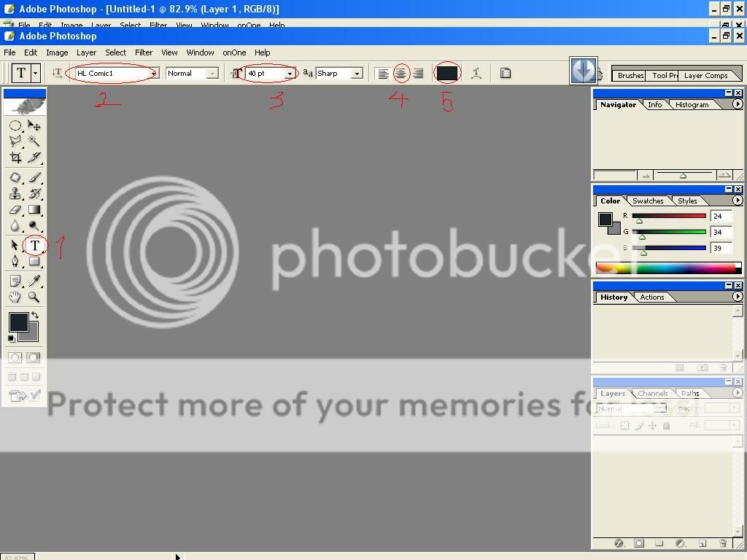Select the Rectangle shape tool
The image size is (747, 560).
point(34,262)
